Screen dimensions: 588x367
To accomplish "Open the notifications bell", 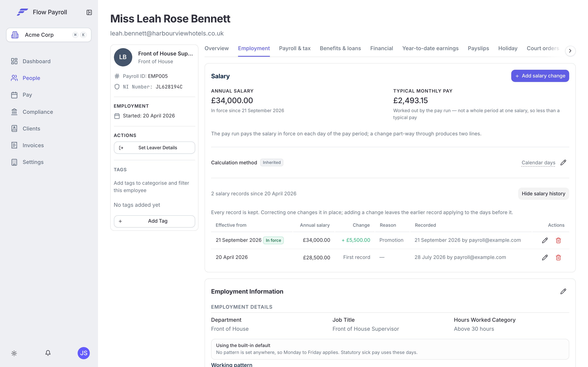I will click(x=48, y=353).
